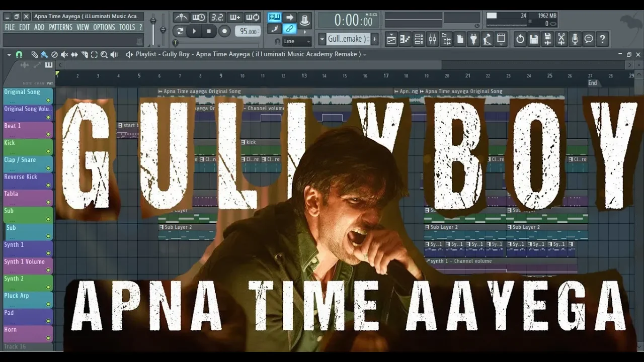This screenshot has height=362, width=644.
Task: Open undo history icon
Action: pyautogui.click(x=520, y=39)
